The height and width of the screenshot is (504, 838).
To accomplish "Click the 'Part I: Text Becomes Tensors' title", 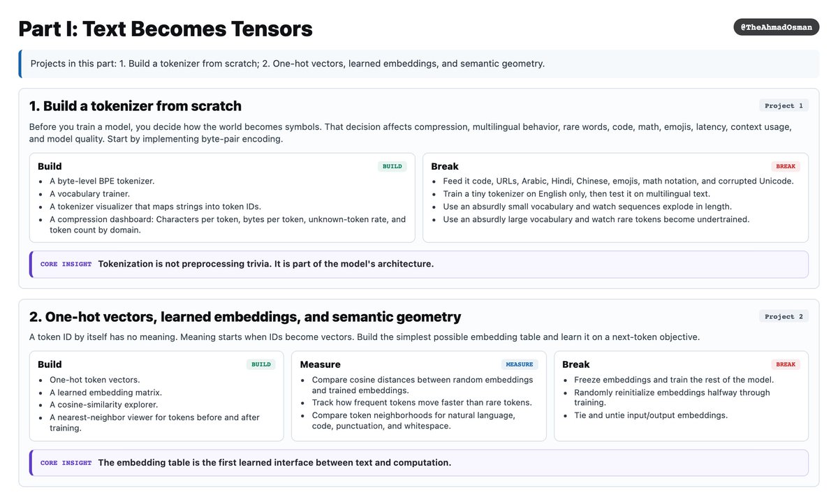I will pos(166,29).
